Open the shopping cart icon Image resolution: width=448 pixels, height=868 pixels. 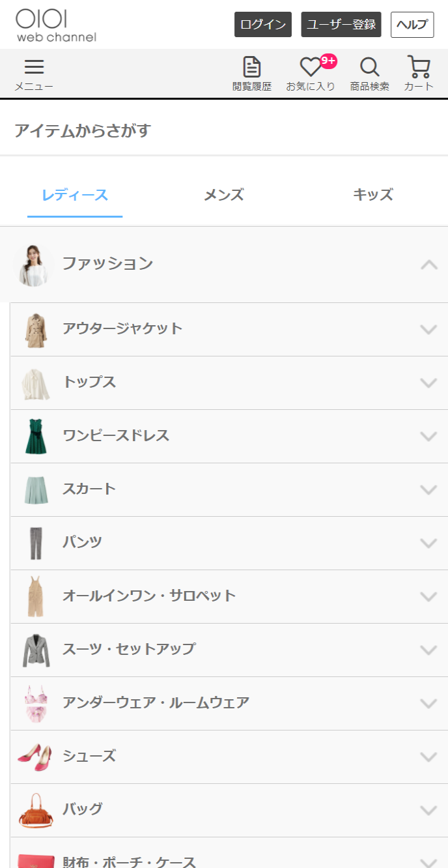419,67
